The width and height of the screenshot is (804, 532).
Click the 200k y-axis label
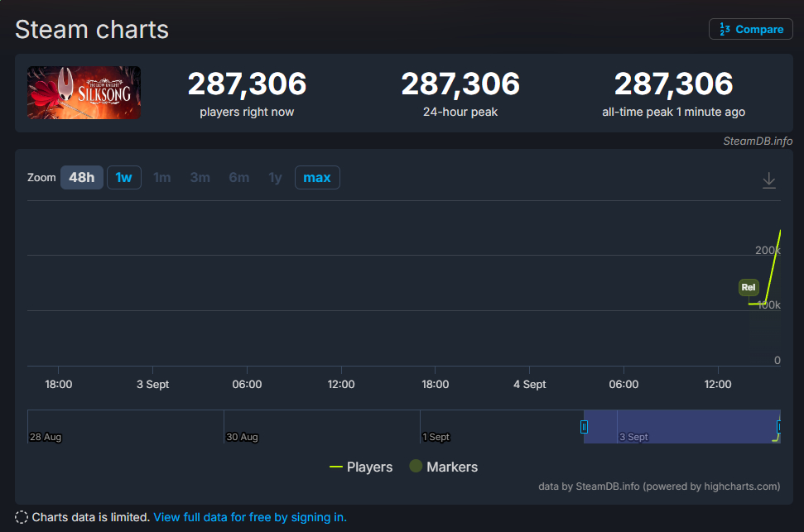pos(768,250)
